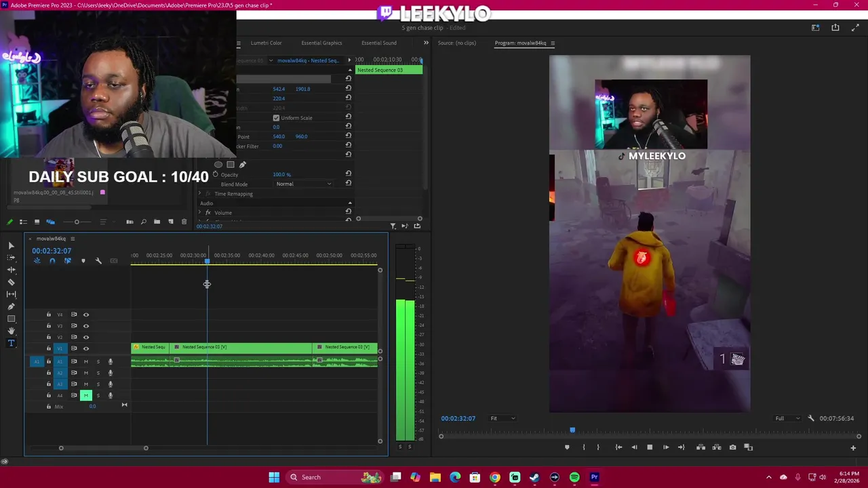The image size is (868, 488).
Task: Select the Hand tool
Action: click(x=11, y=331)
